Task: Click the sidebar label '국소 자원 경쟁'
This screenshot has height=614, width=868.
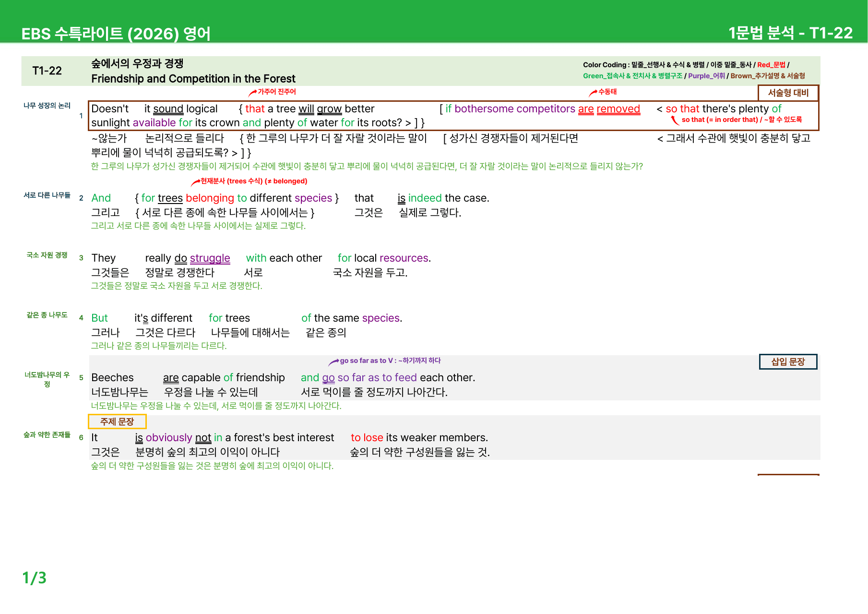Action: [47, 255]
